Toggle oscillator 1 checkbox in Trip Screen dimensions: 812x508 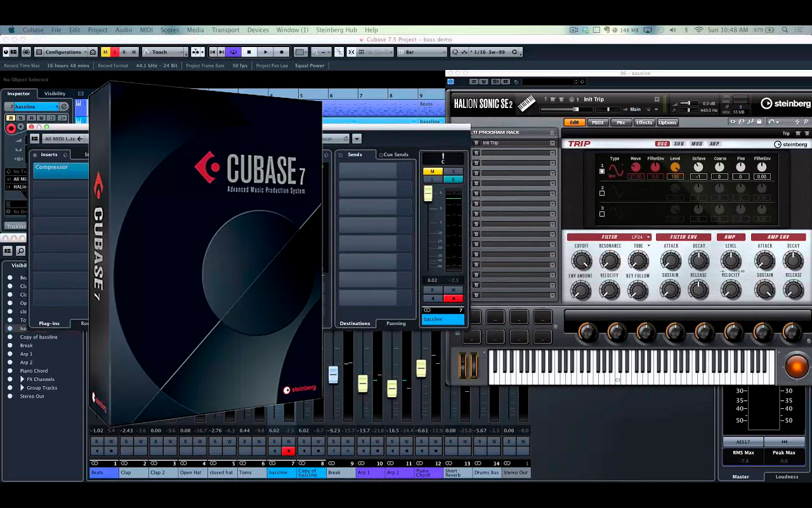(x=602, y=171)
